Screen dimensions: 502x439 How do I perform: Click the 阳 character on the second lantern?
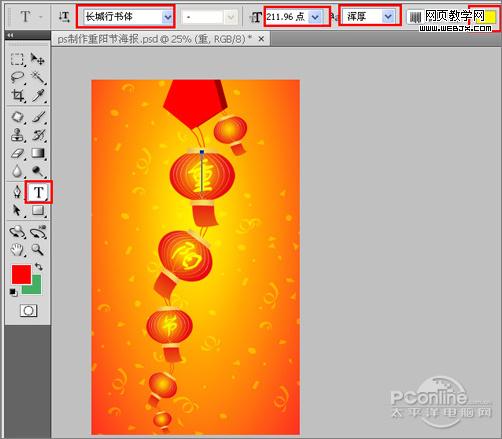coord(187,256)
